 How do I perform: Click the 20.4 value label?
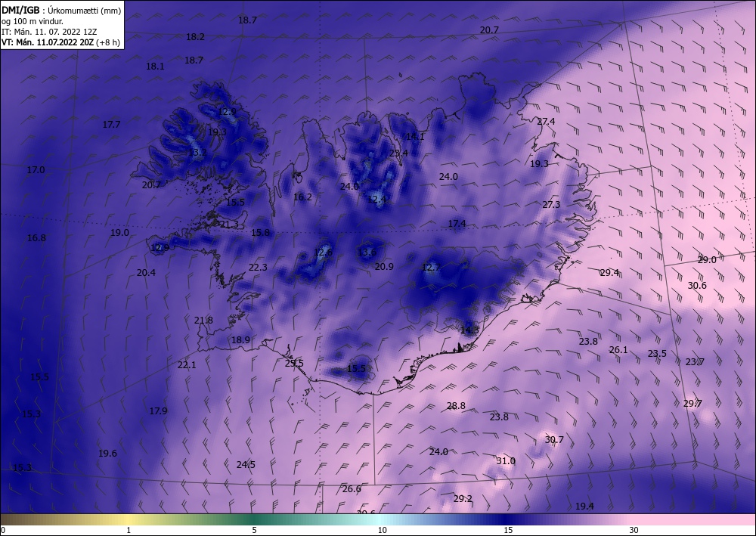[x=146, y=273]
